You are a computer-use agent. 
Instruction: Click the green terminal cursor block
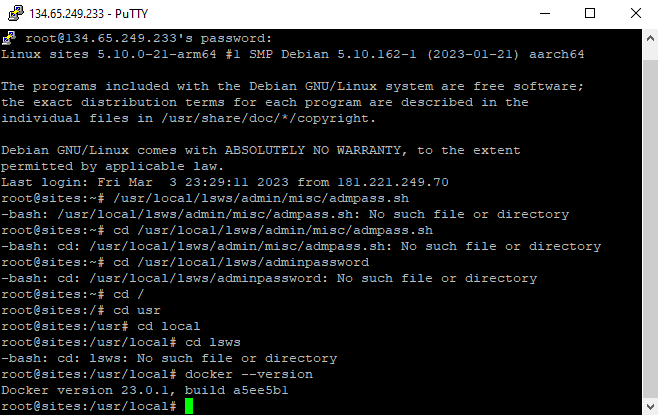tap(189, 406)
